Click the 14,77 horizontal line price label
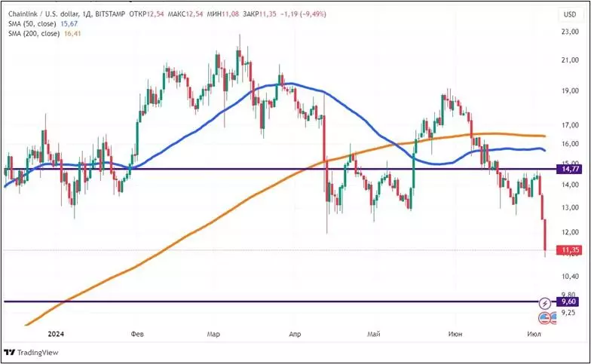Screen dimensions: 591x364 (x=570, y=170)
